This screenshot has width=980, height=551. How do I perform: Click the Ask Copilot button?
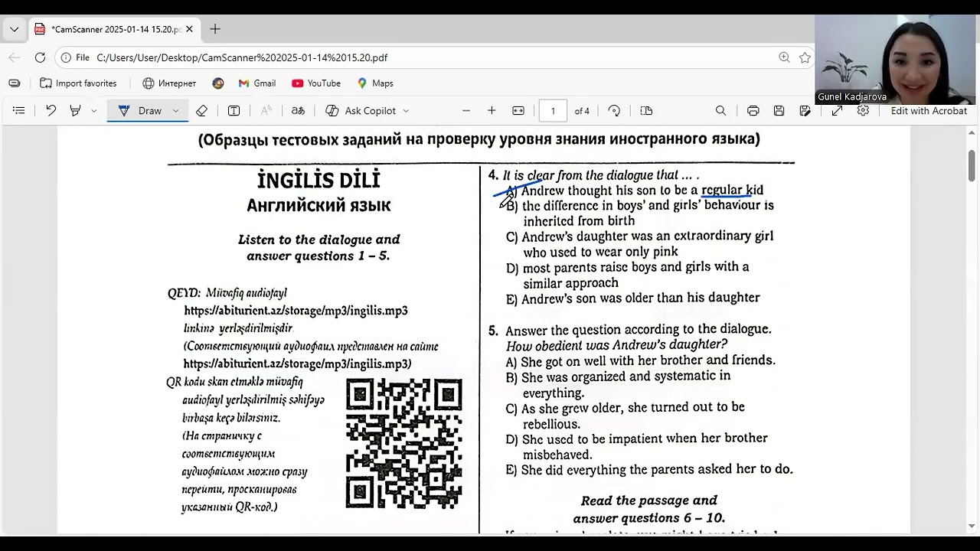361,111
